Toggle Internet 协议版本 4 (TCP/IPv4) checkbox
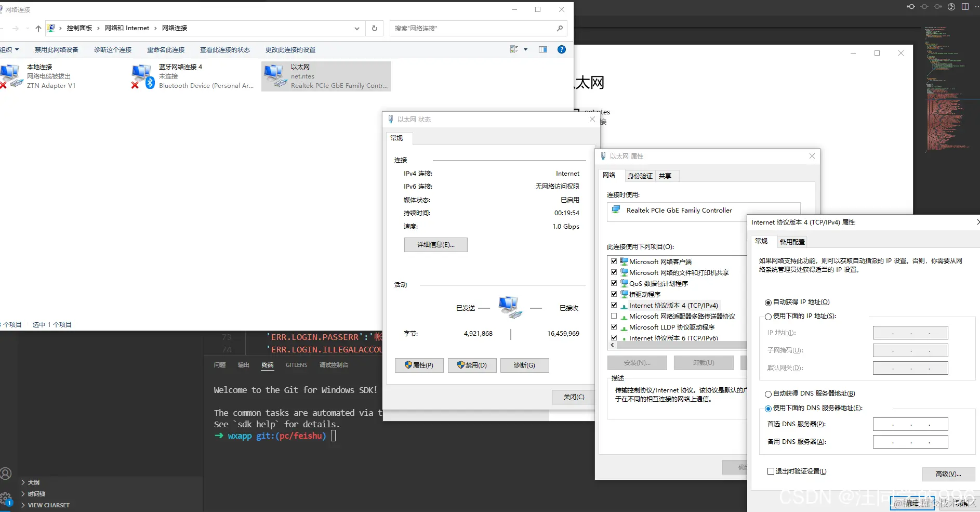The image size is (980, 512). click(x=614, y=305)
